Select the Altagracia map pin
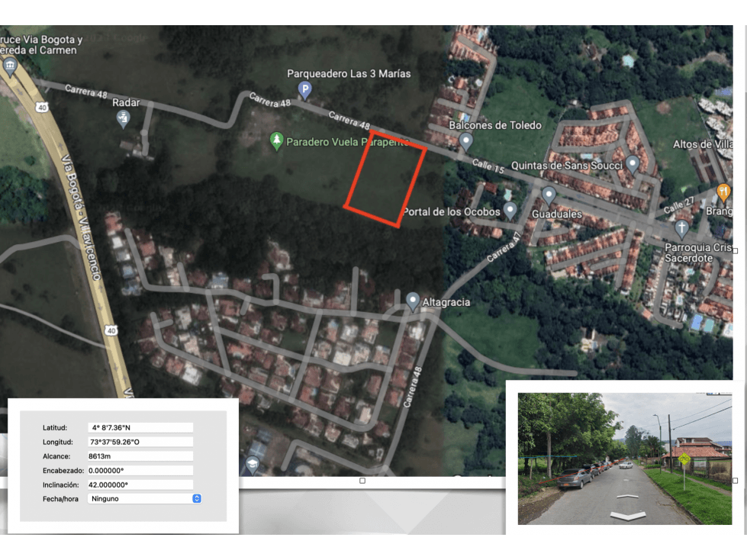747x560 pixels. coord(413,301)
